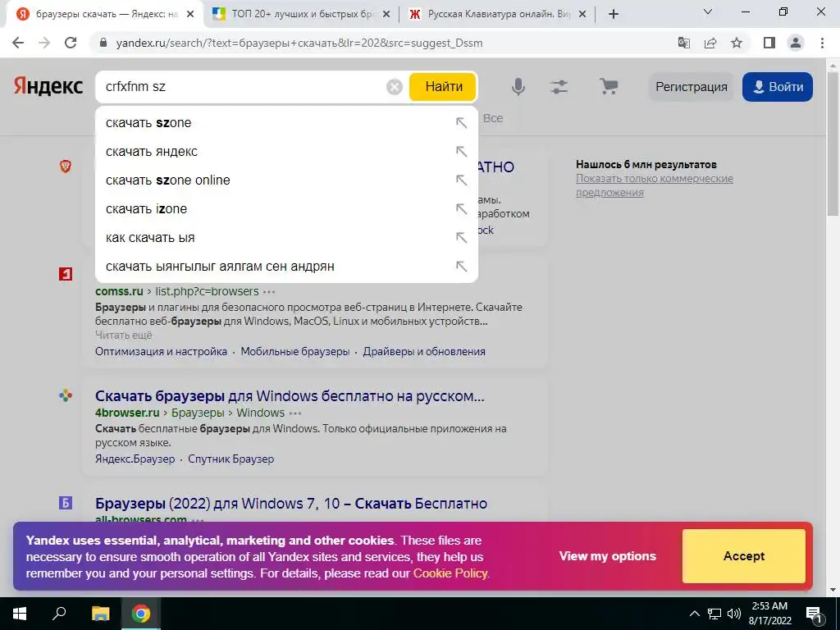Open the Яндекс.Браузер sitelink

click(x=135, y=459)
